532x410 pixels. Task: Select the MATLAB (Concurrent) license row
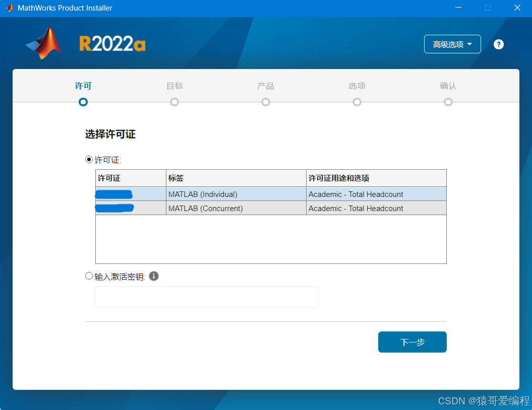click(271, 208)
